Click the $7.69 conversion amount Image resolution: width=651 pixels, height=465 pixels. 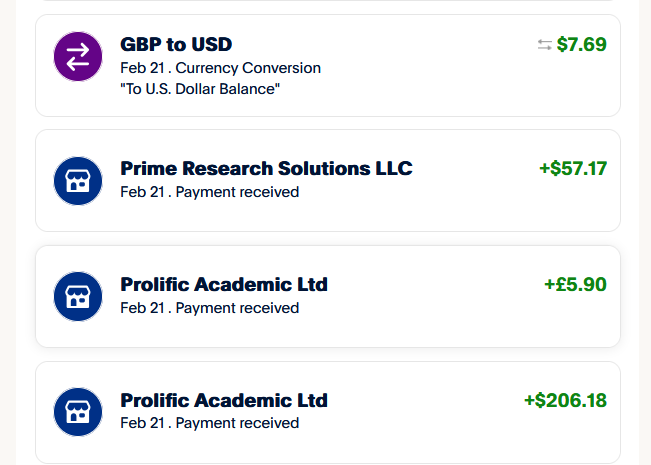(581, 44)
